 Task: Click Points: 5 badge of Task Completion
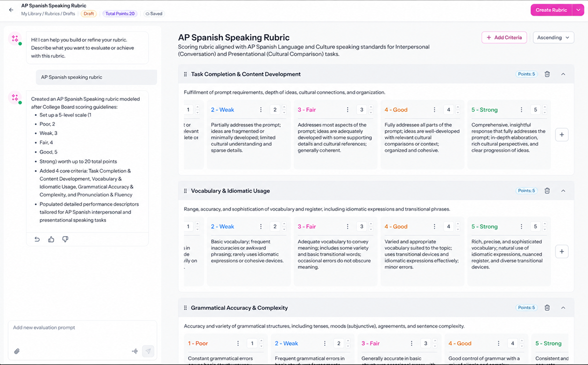tap(527, 74)
